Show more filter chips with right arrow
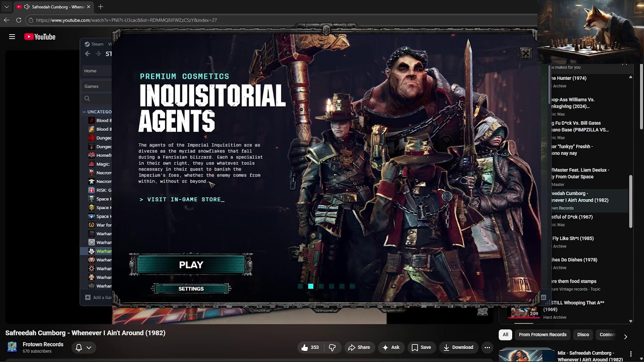The image size is (644, 362). tap(625, 336)
